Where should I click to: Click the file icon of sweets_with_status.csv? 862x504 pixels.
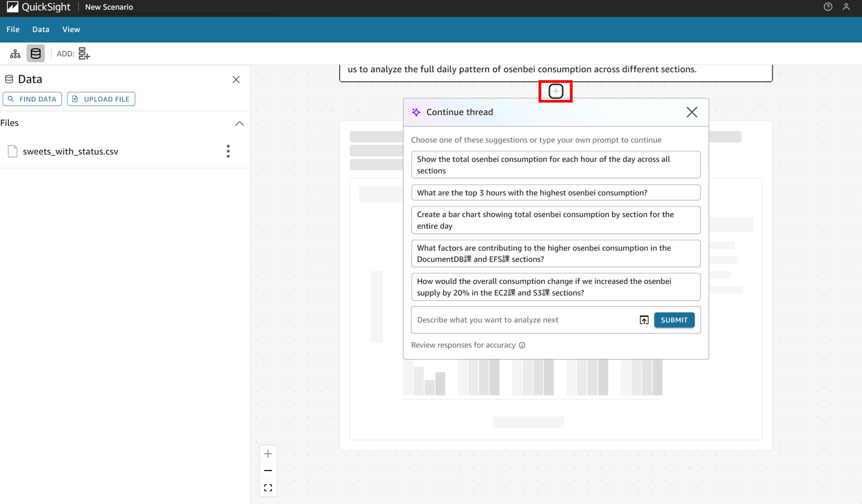coord(13,151)
